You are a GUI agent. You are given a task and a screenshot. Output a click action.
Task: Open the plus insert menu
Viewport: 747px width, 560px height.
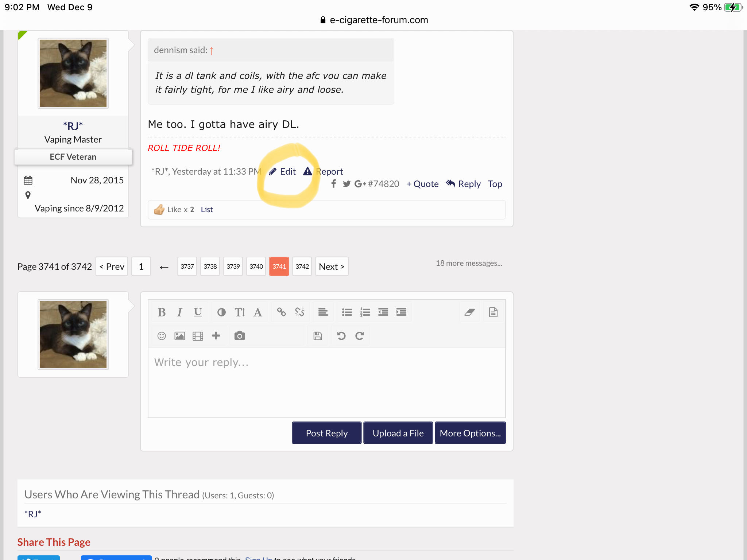216,336
